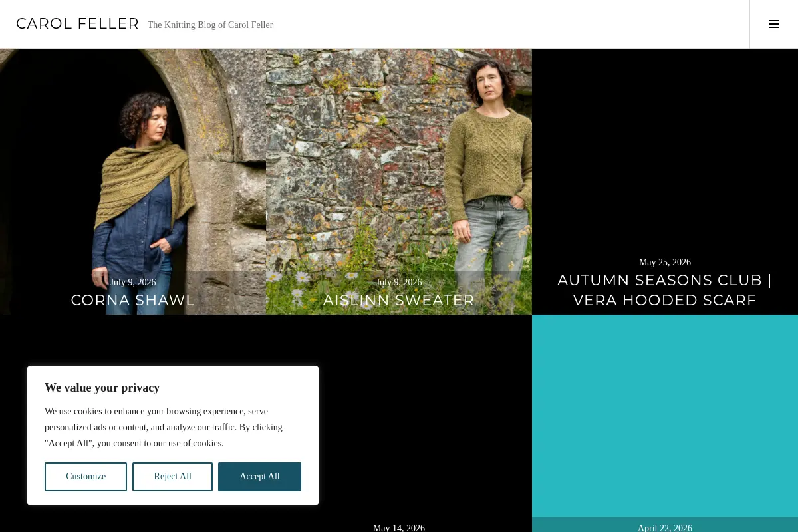Open the Corna Shawl post title

[x=133, y=300]
